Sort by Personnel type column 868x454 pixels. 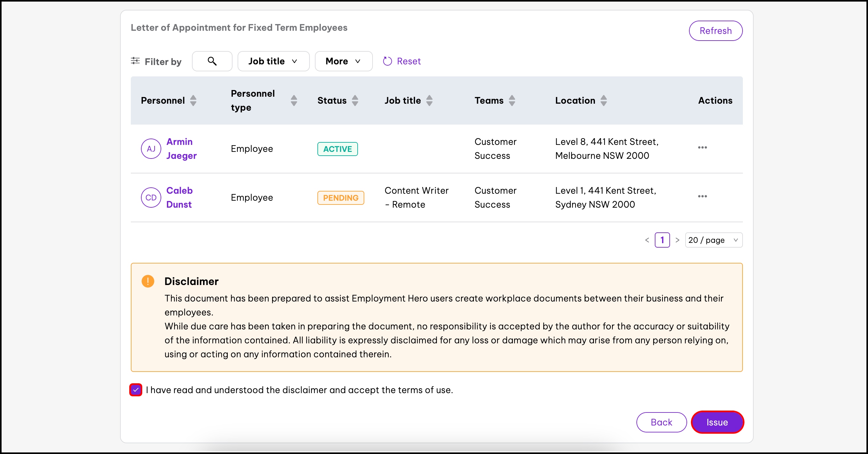tap(294, 101)
